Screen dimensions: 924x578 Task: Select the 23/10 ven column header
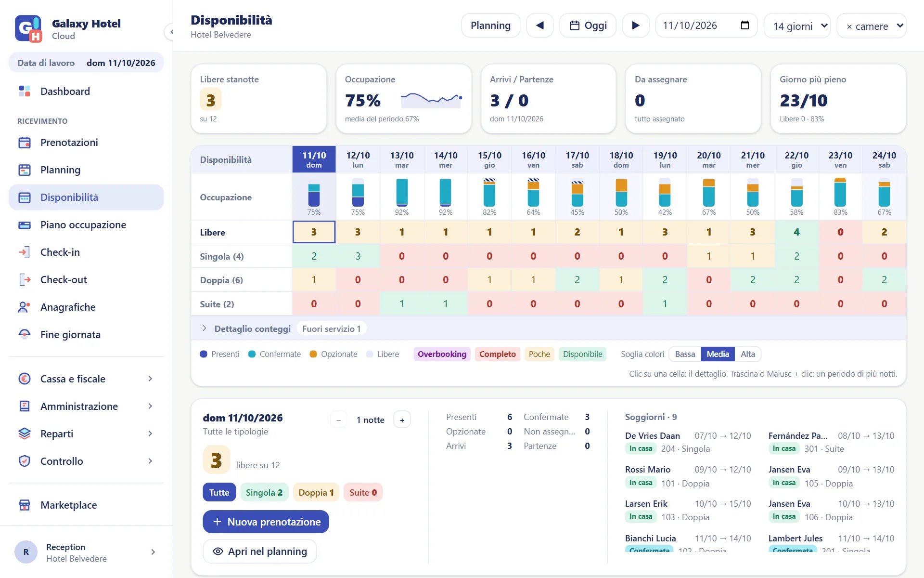[x=840, y=159]
